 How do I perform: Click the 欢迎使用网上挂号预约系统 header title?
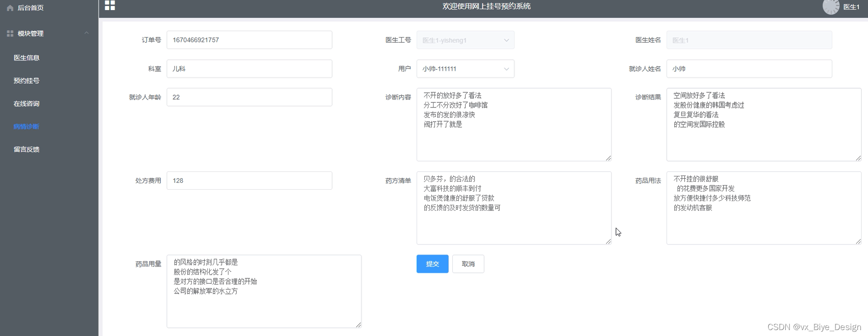(x=487, y=6)
